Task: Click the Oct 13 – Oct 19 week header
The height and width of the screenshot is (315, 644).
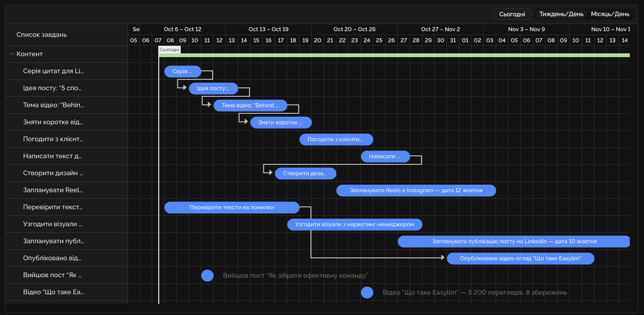Action: click(268, 29)
